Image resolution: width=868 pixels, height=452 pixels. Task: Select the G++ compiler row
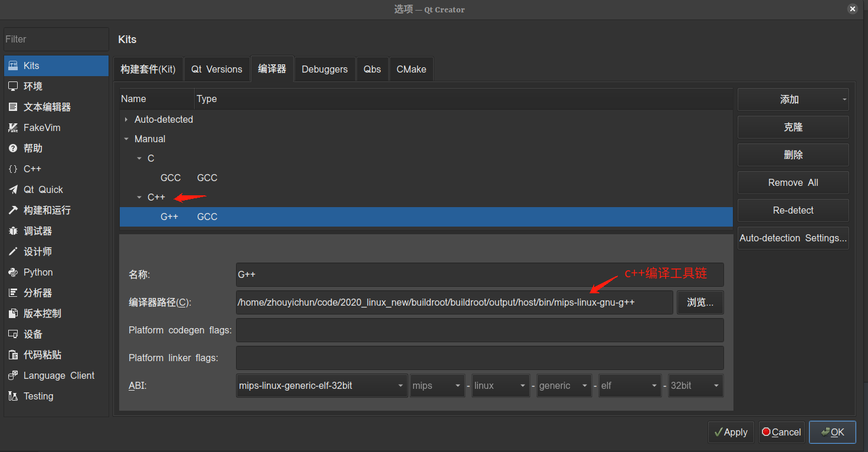pos(426,217)
